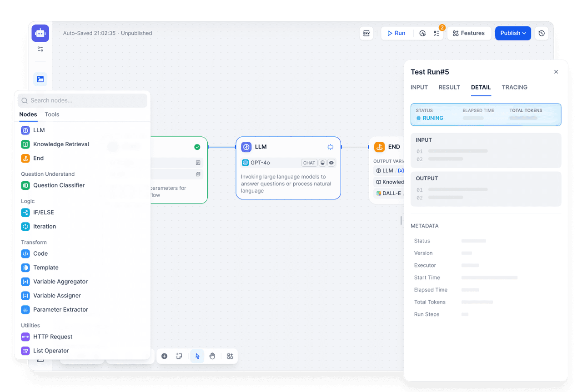Click the DALL-E output variable row
Image resolution: width=582 pixels, height=392 pixels.
(389, 193)
